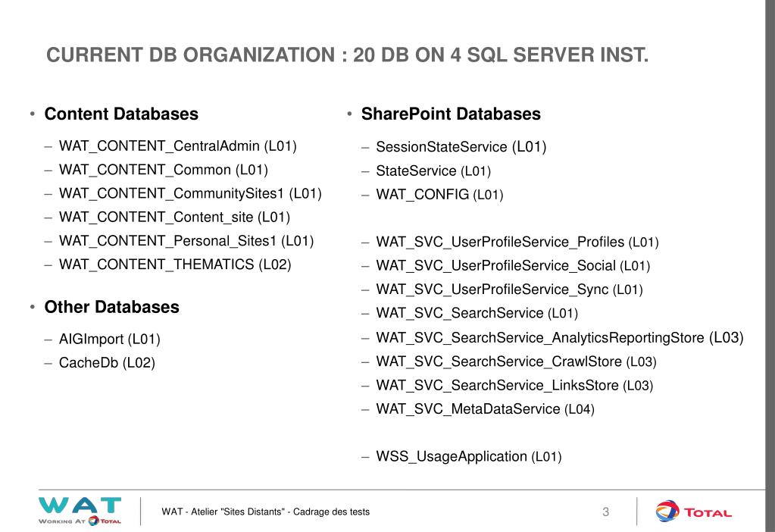775x532 pixels.
Task: Click WAT_CONTENT_Personal_Sites1 (L01) entry
Action: (186, 241)
